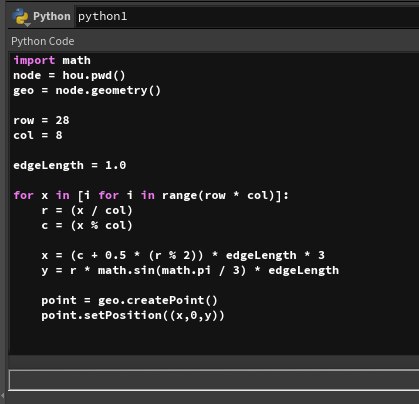Click the 'c = (x % col)' line

click(87, 225)
